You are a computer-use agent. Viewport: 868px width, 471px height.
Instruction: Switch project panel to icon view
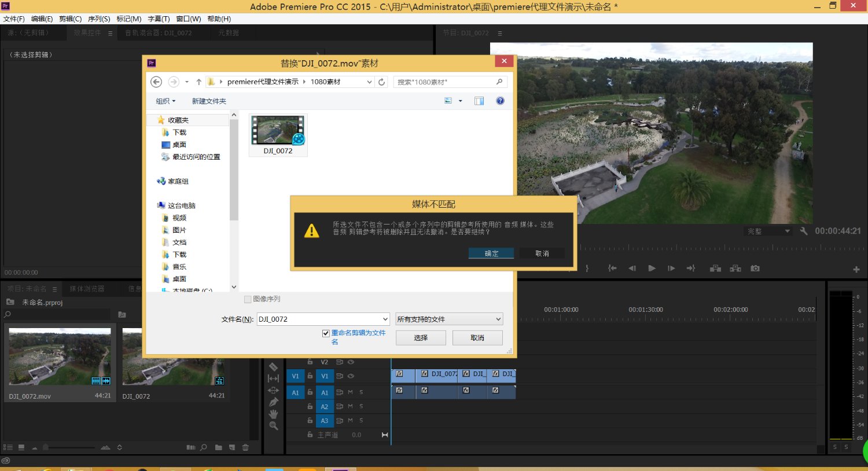[x=21, y=447]
